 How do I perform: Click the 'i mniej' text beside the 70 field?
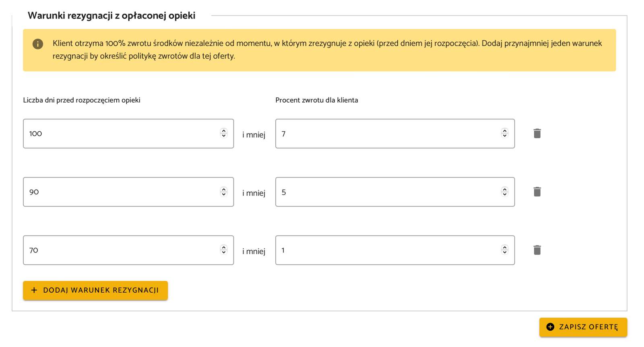tap(254, 251)
